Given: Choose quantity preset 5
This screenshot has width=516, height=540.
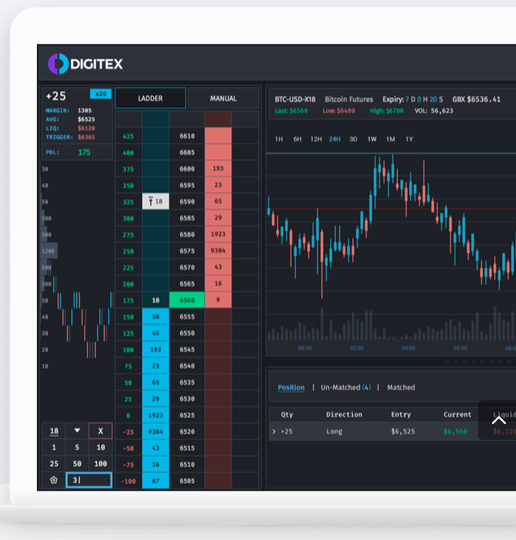Looking at the screenshot, I should (x=77, y=447).
